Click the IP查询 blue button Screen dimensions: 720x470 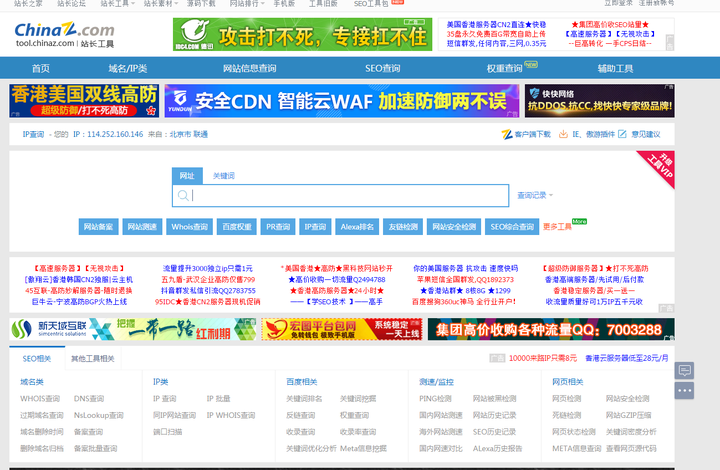pyautogui.click(x=315, y=227)
